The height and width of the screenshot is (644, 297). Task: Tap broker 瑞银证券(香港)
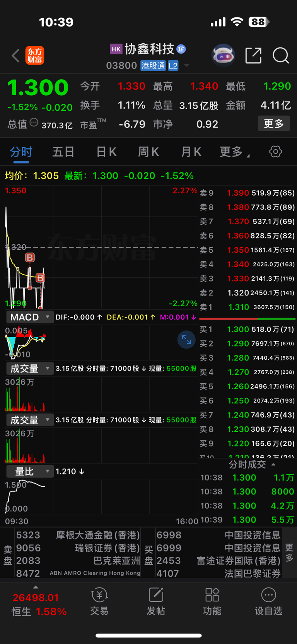coord(78,548)
